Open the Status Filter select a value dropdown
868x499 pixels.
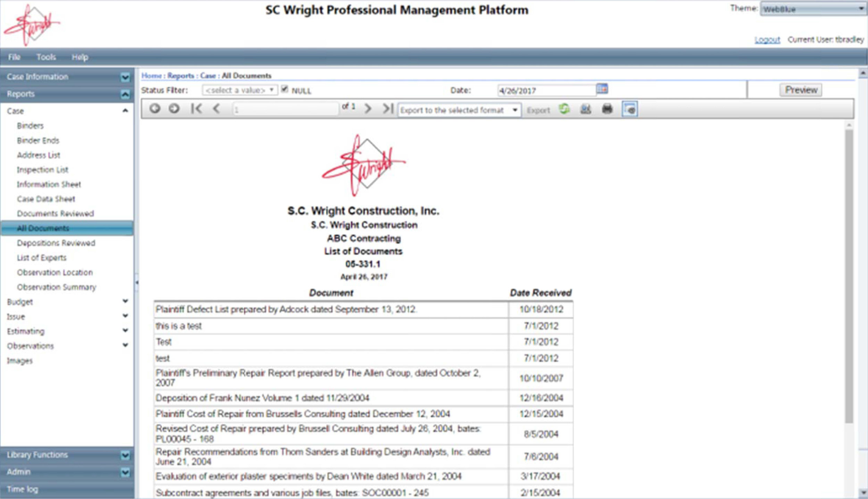click(240, 91)
